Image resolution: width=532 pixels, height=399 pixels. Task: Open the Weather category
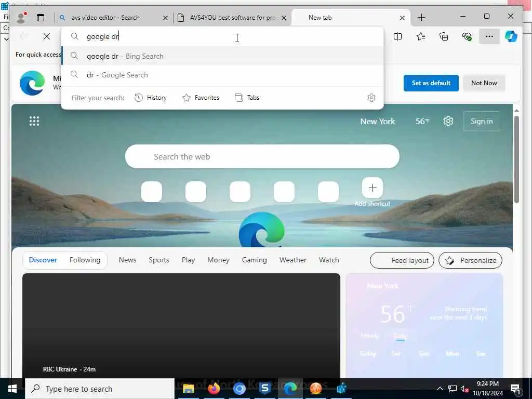pyautogui.click(x=293, y=260)
